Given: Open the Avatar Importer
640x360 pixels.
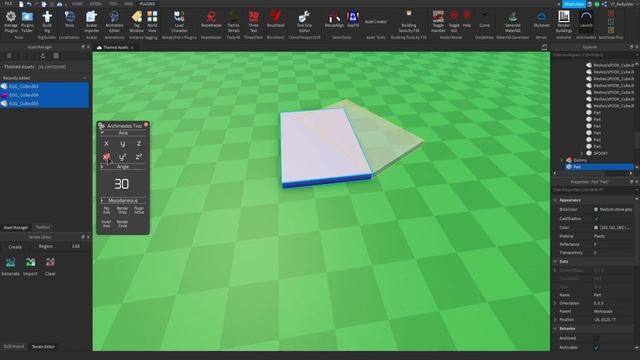Looking at the screenshot, I should pos(91,22).
